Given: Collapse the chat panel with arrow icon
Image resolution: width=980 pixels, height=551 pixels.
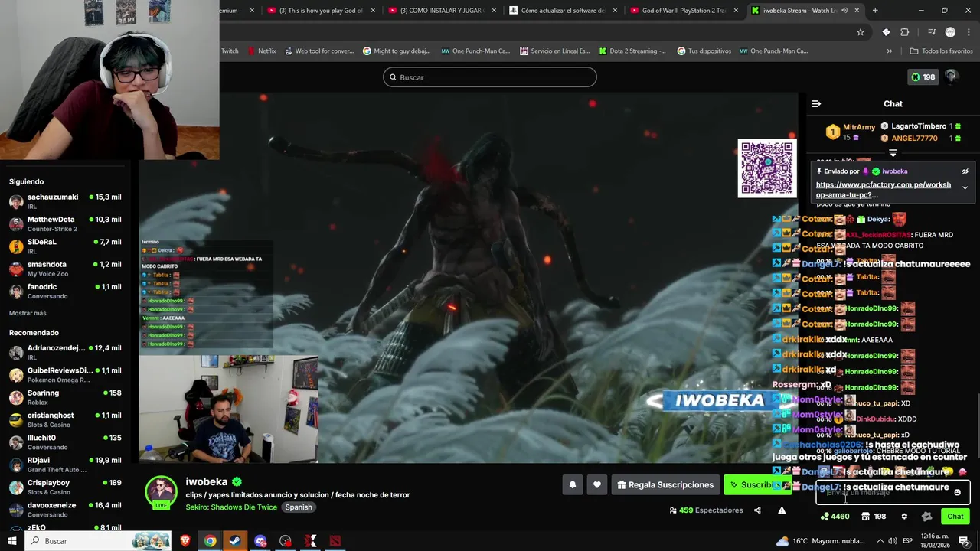Looking at the screenshot, I should pyautogui.click(x=816, y=103).
